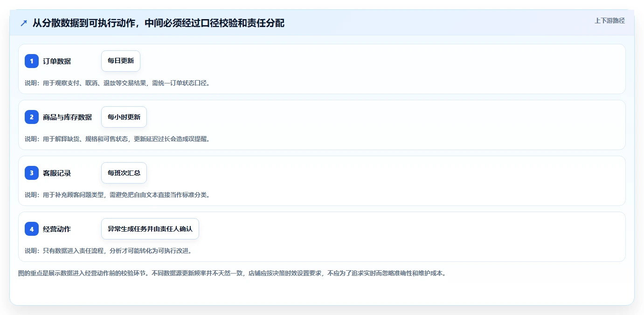Viewport: 644px width, 315px height.
Task: Click the description about 数据进入责任流程
Action: tap(108, 251)
